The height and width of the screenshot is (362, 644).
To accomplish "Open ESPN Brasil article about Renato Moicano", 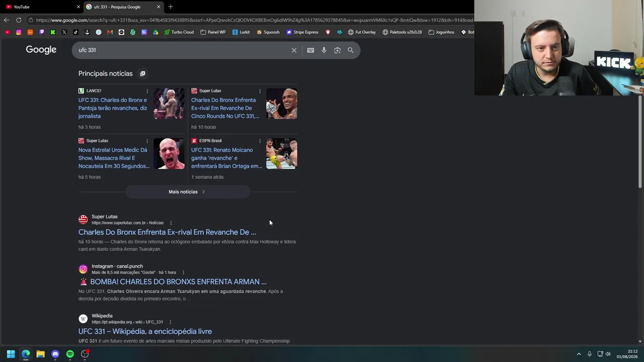I will (x=226, y=158).
